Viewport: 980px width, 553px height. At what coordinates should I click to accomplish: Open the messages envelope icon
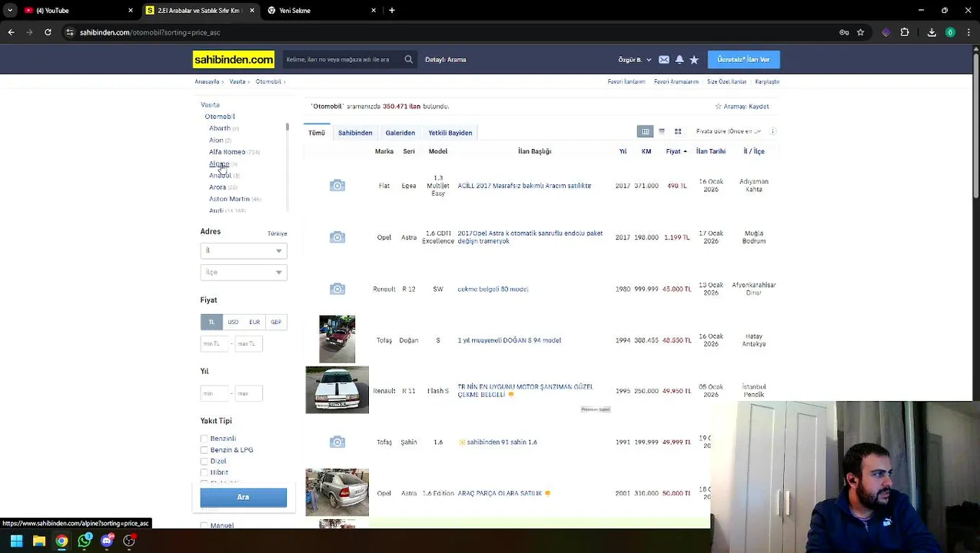tap(663, 59)
